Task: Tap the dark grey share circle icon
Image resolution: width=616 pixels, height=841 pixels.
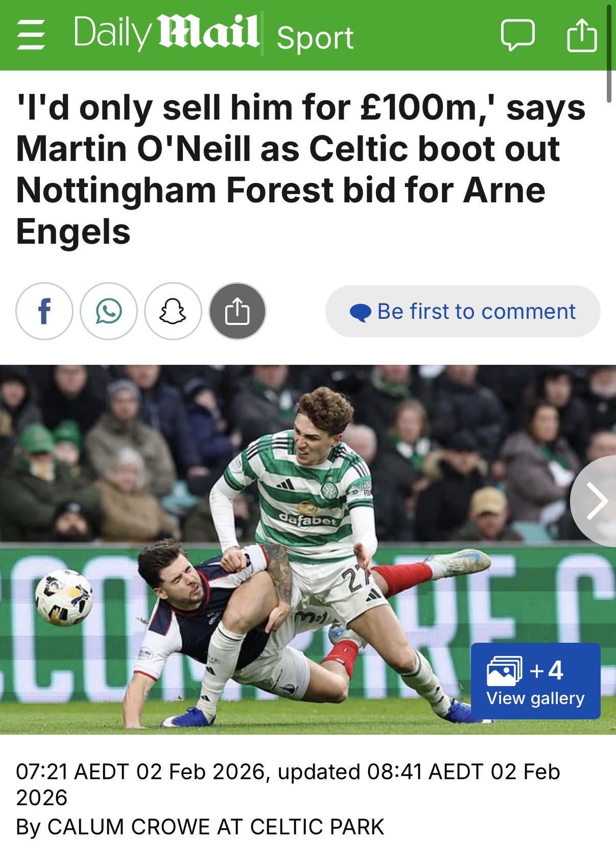Action: coord(238,311)
